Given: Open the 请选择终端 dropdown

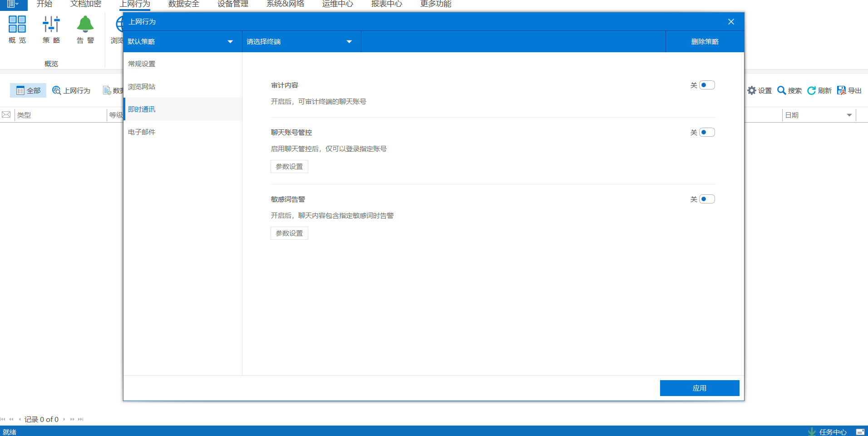Looking at the screenshot, I should pos(349,42).
